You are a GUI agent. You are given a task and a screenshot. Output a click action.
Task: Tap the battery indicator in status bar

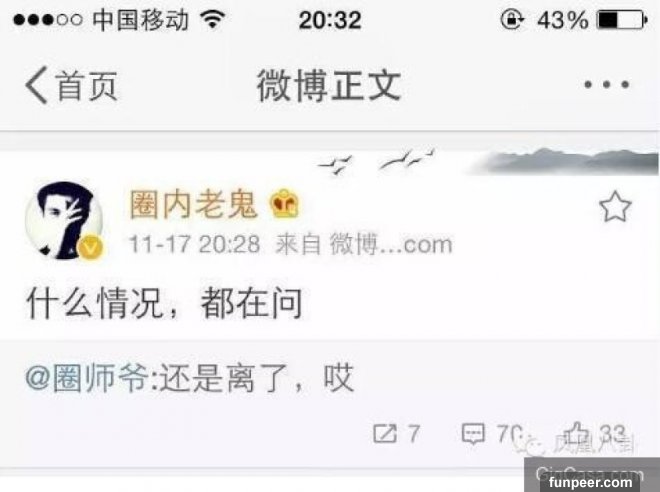[622, 20]
